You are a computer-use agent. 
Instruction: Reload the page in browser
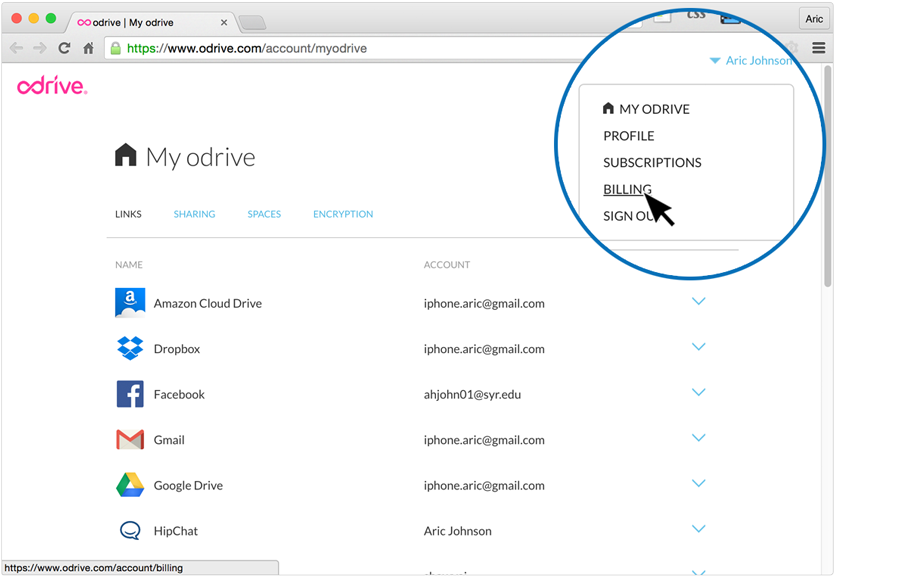pos(64,48)
